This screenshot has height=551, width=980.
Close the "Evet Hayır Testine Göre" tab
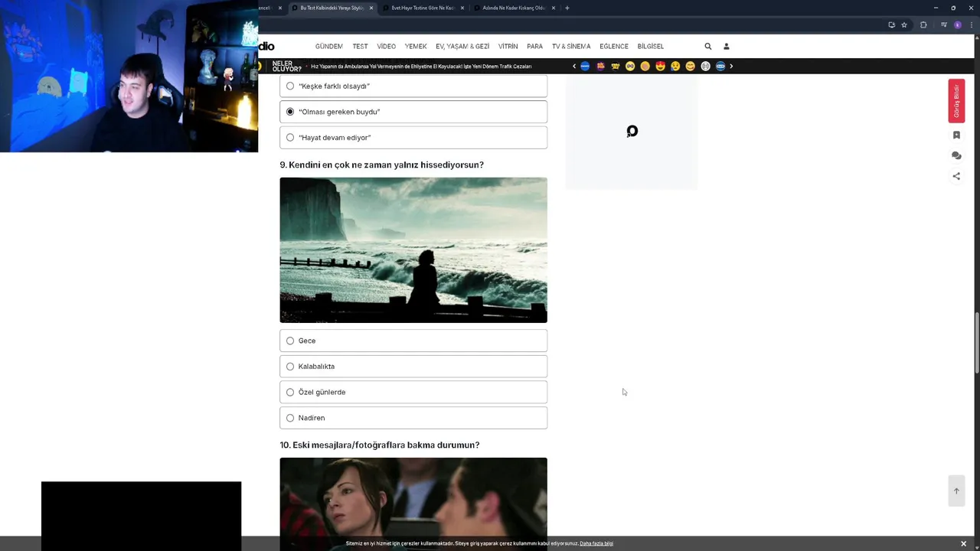[462, 8]
